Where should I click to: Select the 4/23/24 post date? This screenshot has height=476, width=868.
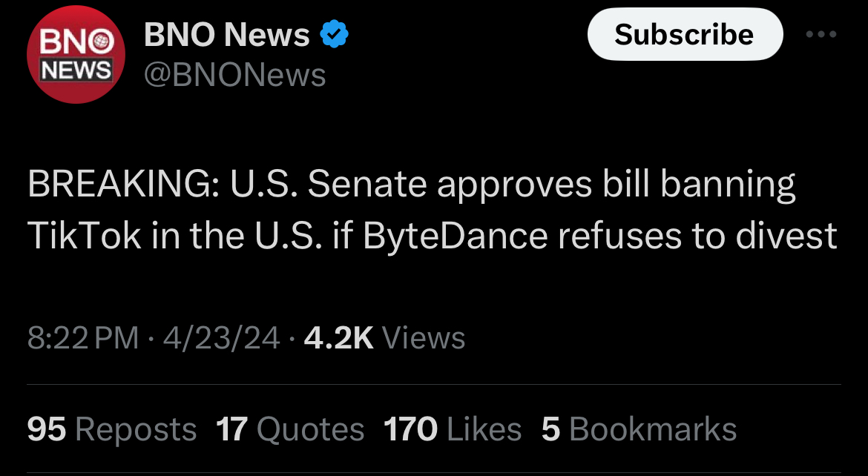tap(221, 338)
